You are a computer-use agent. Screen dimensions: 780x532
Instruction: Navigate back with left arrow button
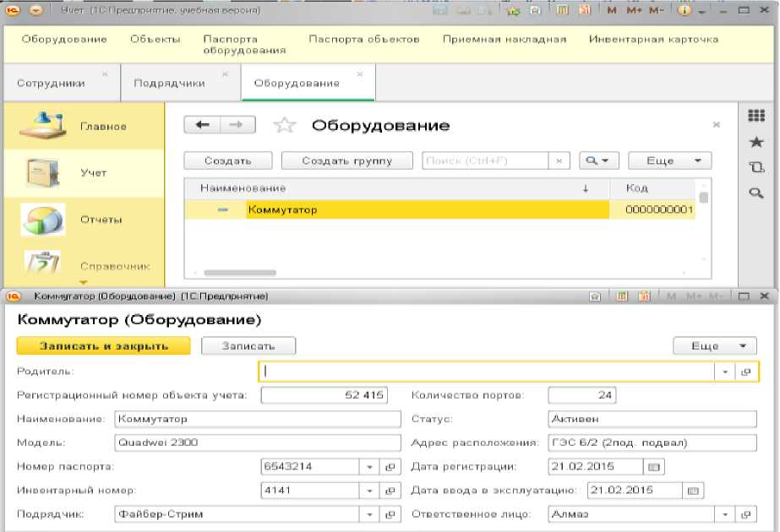(x=202, y=125)
